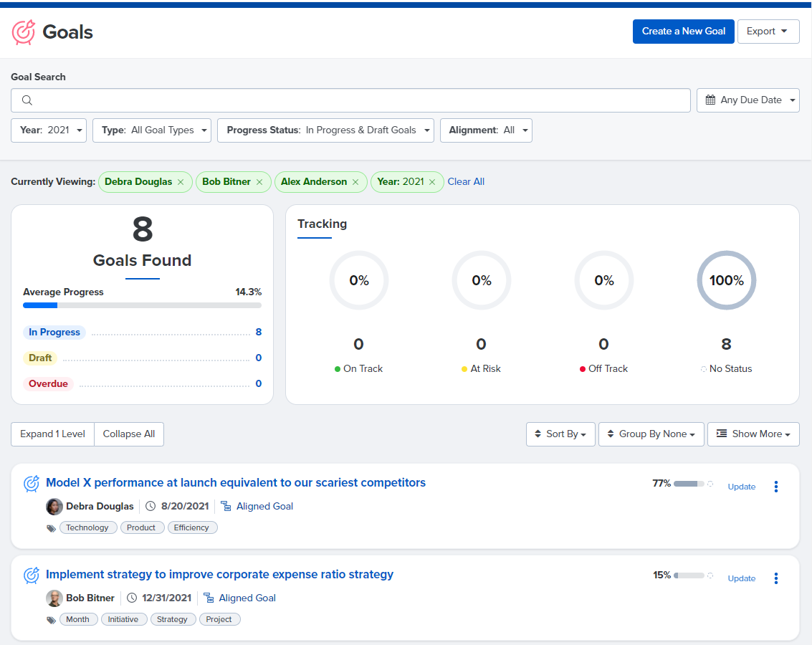
Task: Open kebab menu for Model X goal
Action: tap(775, 487)
